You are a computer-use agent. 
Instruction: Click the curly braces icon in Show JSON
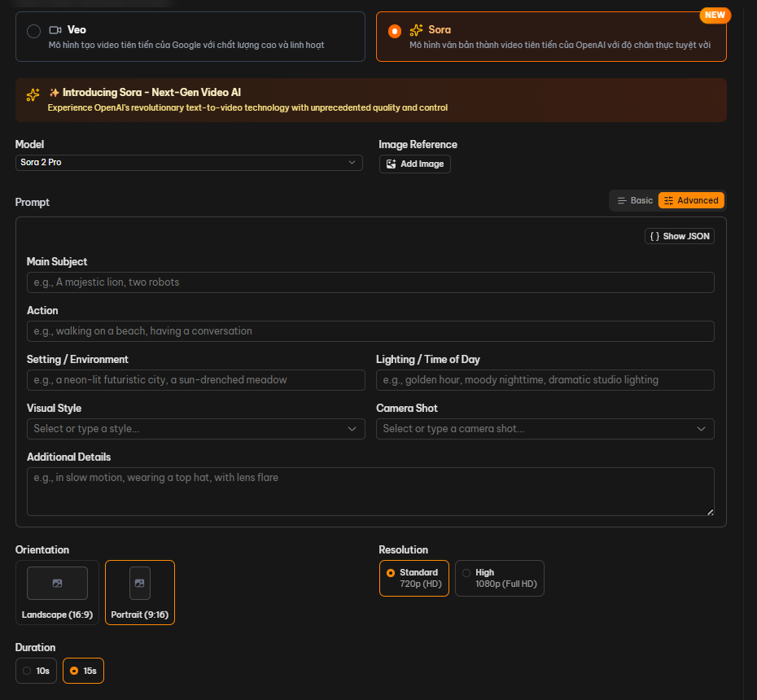(654, 236)
